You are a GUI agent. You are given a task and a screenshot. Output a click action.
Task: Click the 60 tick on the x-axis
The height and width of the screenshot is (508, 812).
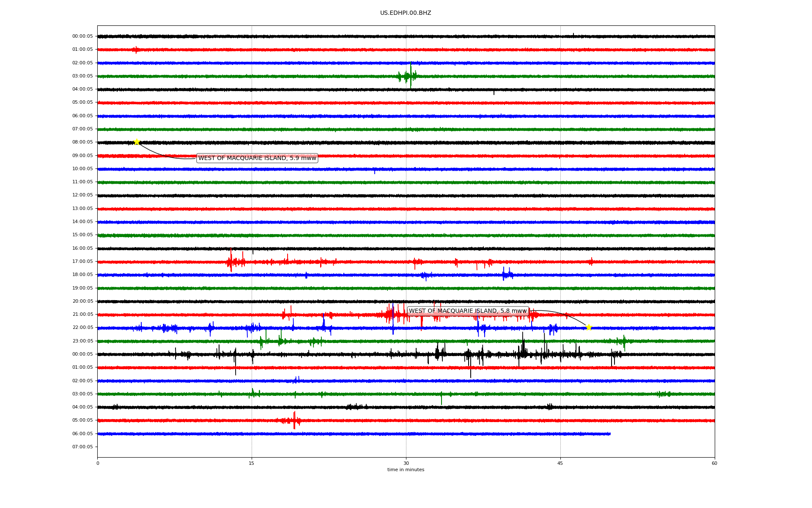(x=714, y=463)
